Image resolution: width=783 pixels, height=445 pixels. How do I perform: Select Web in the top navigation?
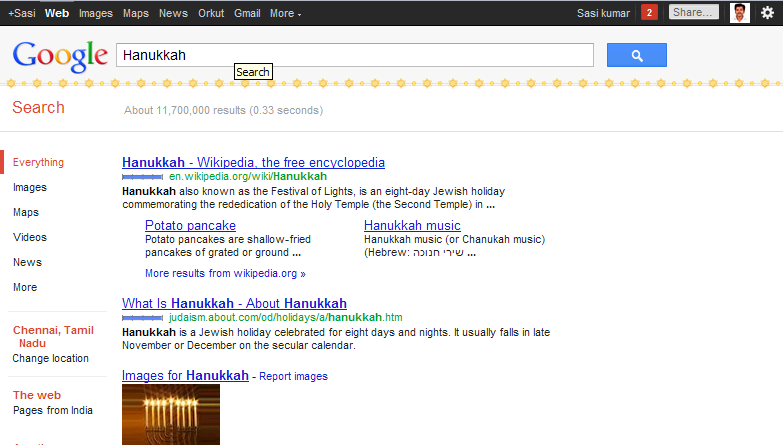click(x=57, y=13)
